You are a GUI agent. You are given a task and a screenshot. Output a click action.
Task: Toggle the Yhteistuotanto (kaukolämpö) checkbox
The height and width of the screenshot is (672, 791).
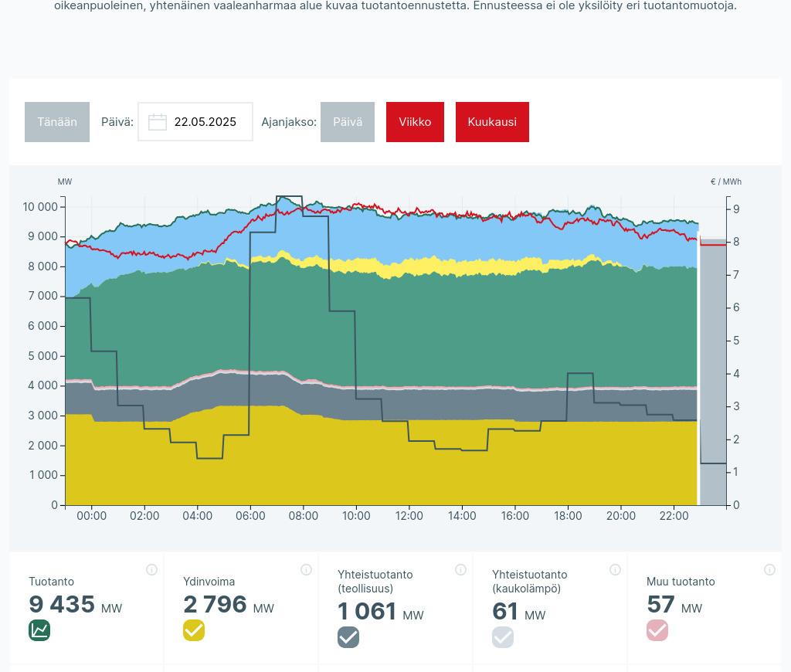coord(503,637)
